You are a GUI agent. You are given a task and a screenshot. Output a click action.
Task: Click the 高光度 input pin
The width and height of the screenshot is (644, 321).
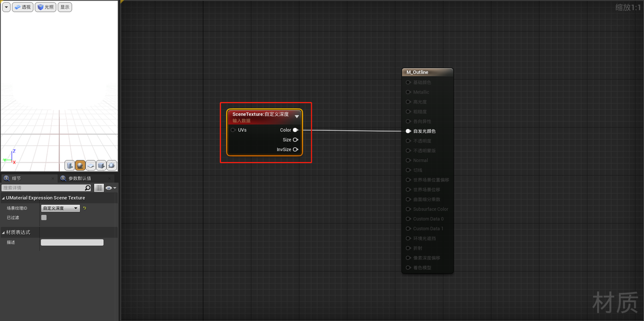tap(408, 102)
